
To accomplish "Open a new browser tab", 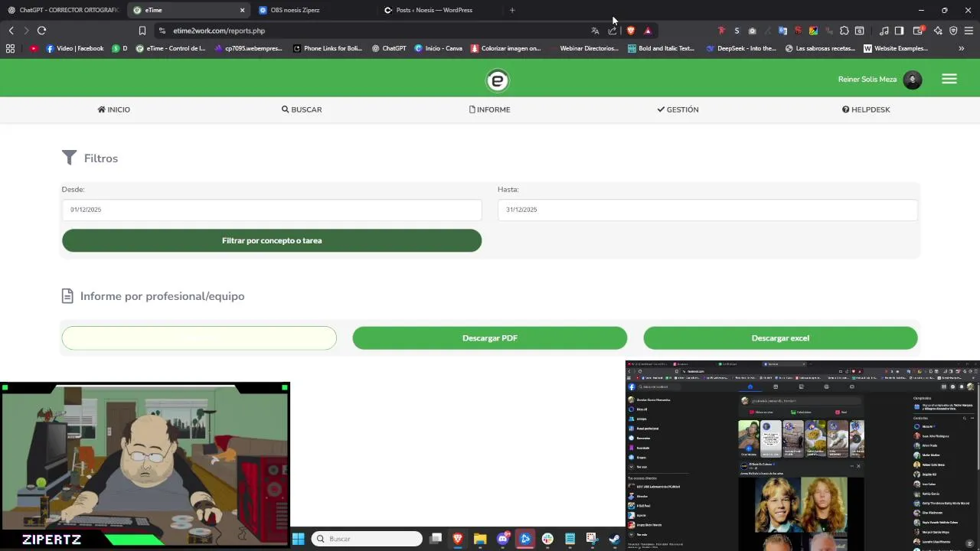I will click(x=512, y=10).
